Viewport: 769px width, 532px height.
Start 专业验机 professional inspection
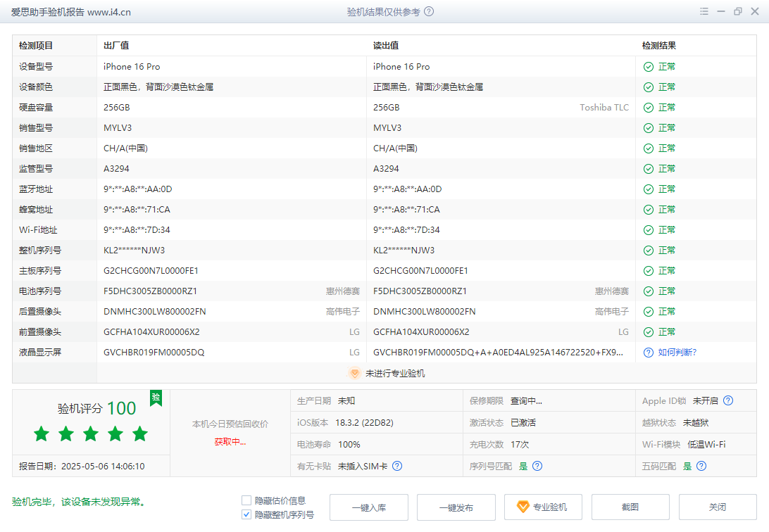click(544, 507)
